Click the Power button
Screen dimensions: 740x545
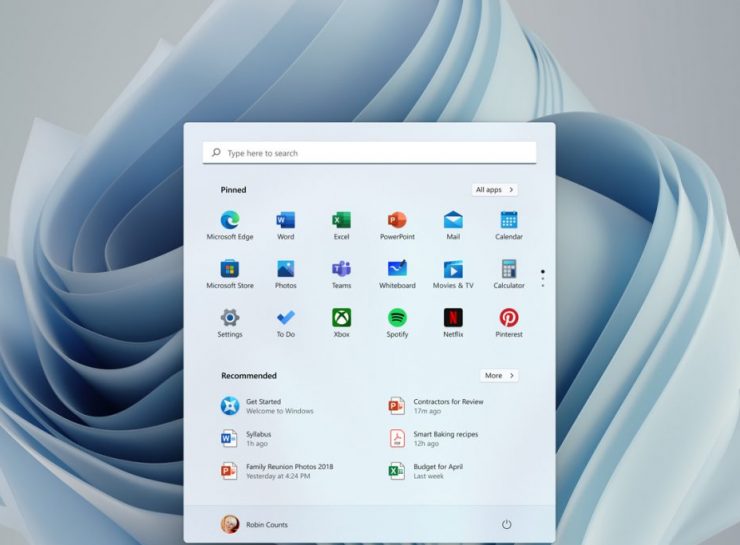pyautogui.click(x=507, y=524)
